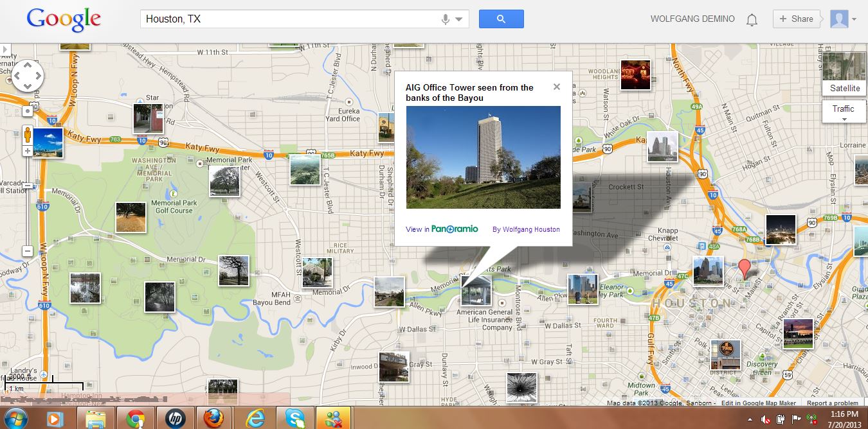Click the + Share button

tap(796, 19)
